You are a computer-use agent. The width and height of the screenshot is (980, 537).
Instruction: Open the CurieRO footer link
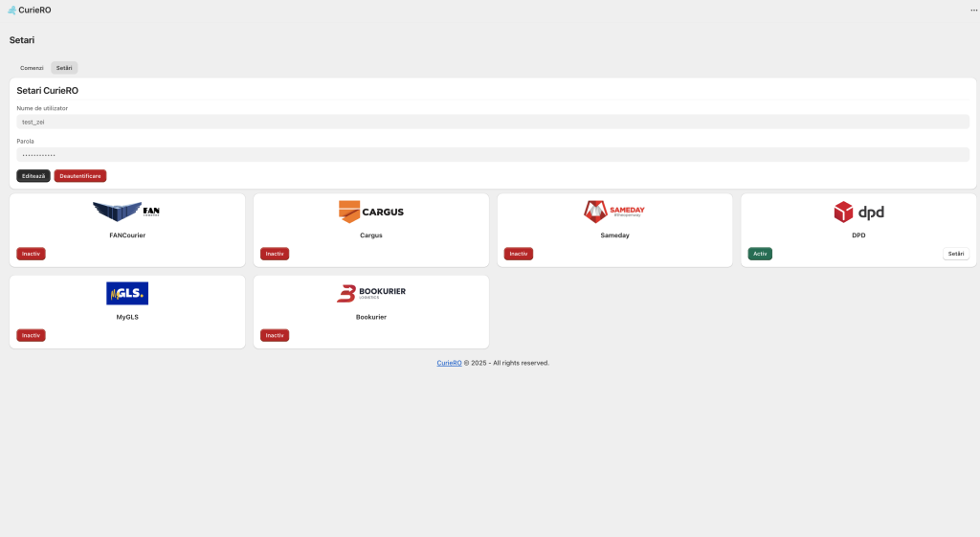[449, 363]
